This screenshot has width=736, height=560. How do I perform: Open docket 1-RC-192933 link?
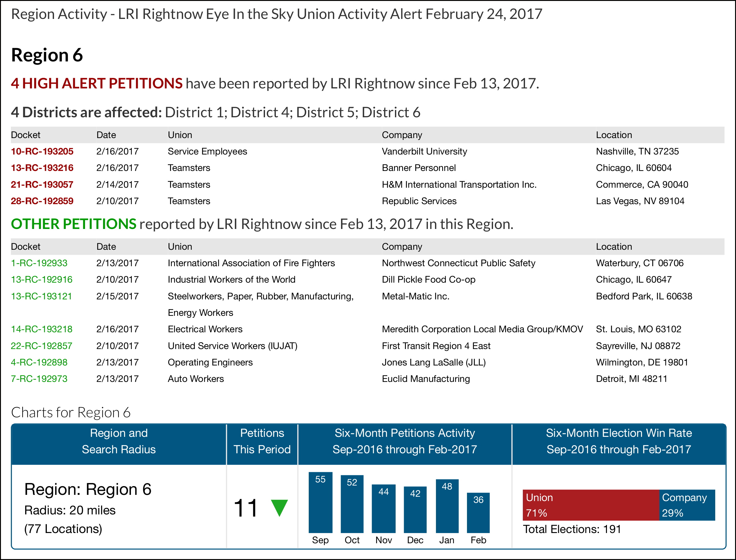39,263
